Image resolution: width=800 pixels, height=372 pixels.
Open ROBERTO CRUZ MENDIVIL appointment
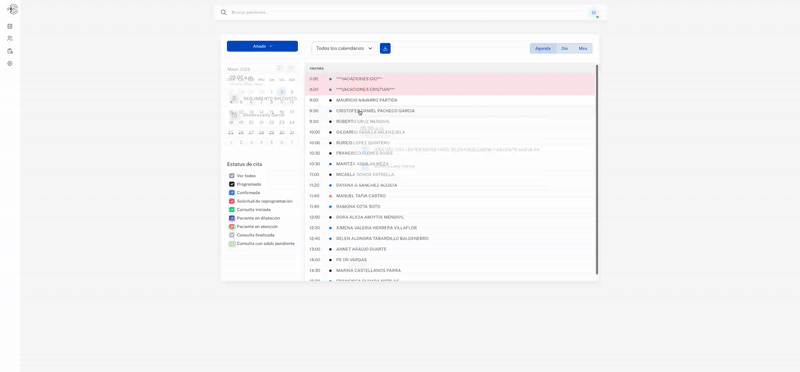(x=450, y=121)
